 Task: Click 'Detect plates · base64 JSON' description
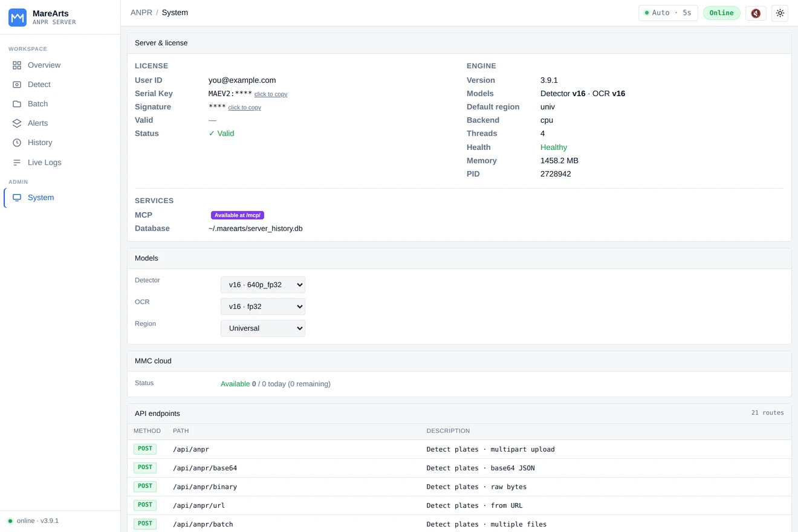(x=481, y=468)
